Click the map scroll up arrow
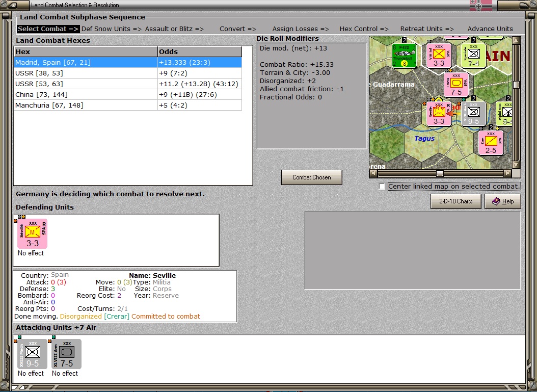Screen dimensions: 537x392 click(x=516, y=40)
